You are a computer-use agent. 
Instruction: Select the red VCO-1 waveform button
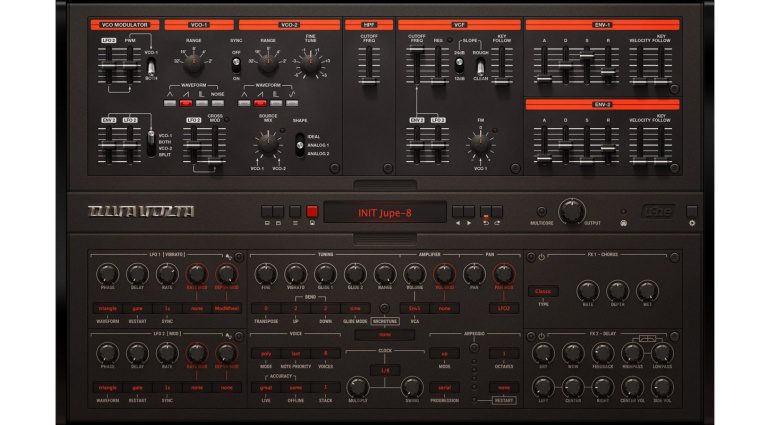coord(186,103)
